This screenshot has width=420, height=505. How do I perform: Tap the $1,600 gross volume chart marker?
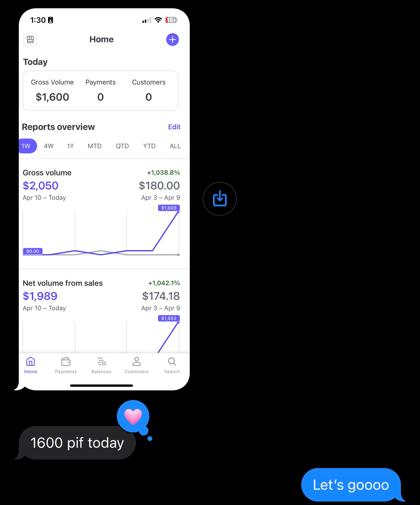(169, 208)
